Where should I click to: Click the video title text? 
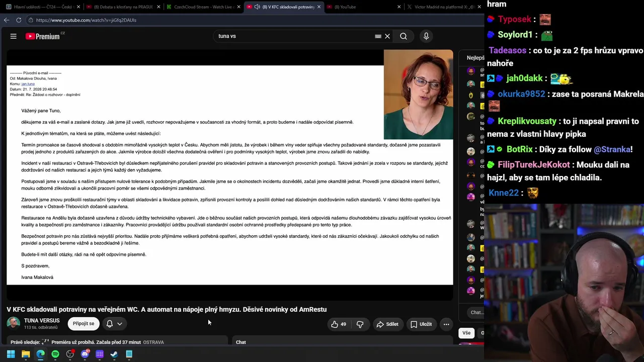[x=167, y=310]
